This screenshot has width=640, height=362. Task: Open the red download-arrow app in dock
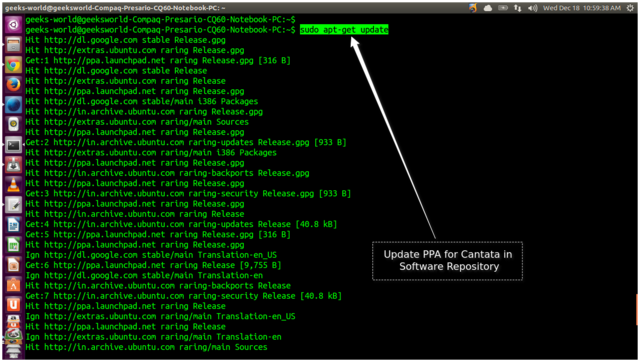pyautogui.click(x=13, y=165)
